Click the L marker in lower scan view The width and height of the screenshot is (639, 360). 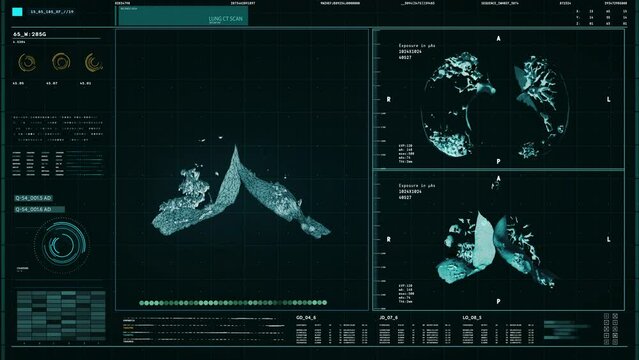point(608,239)
